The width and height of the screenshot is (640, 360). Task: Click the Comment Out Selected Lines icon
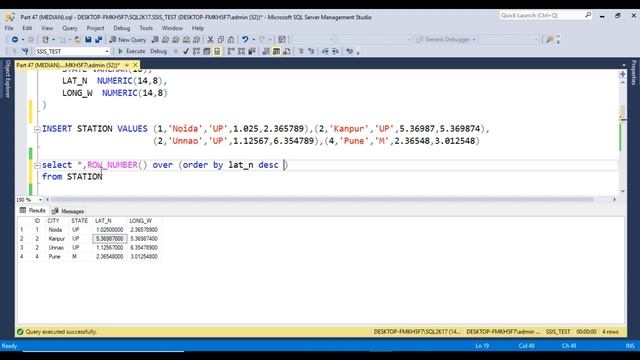coord(301,51)
